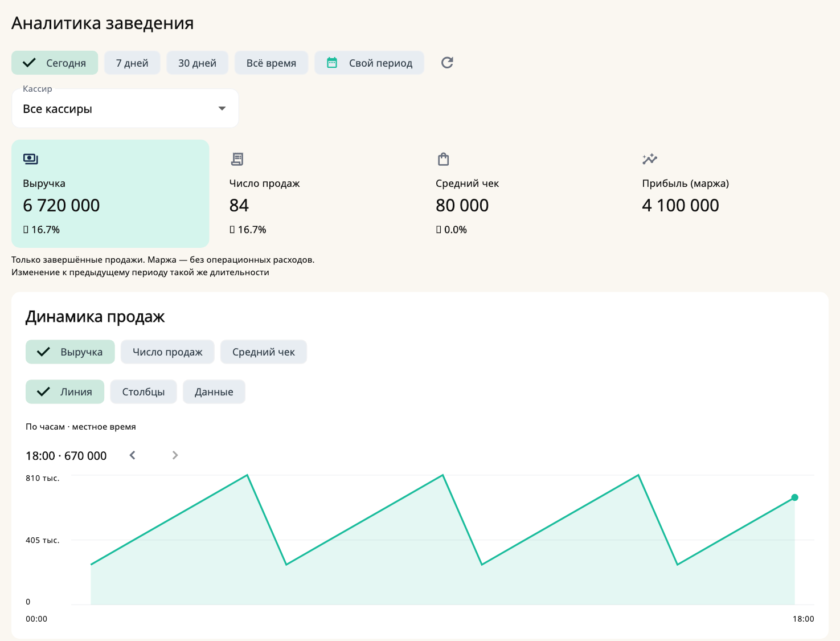Click the Средний чек bag icon
Viewport: 840px width, 641px height.
(444, 159)
